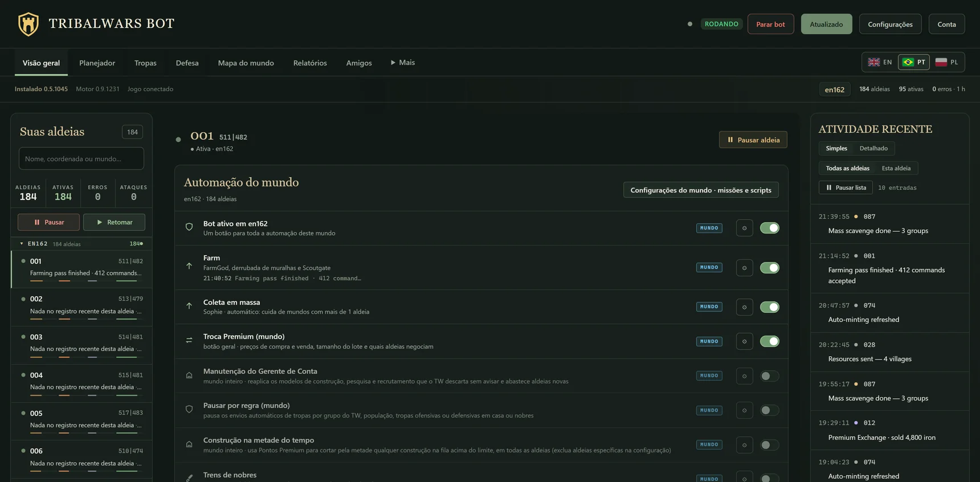
Task: Open settings icon for Pausar por regra (mundo)
Action: (x=744, y=410)
